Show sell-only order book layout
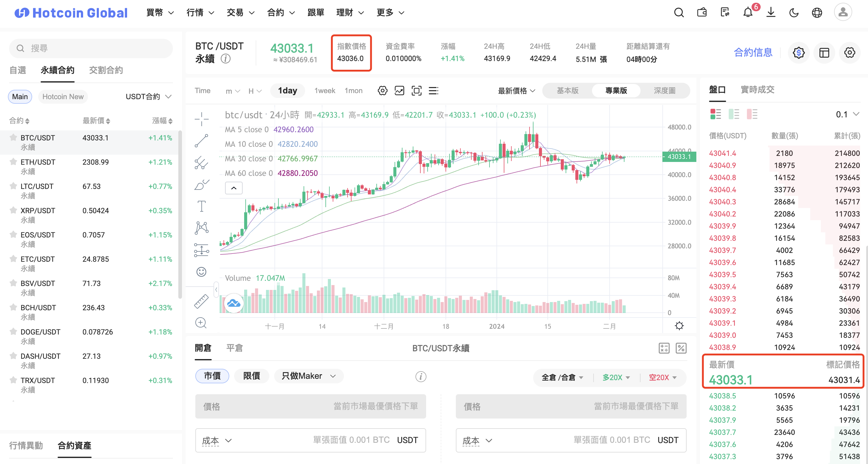This screenshot has height=464, width=868. point(752,114)
